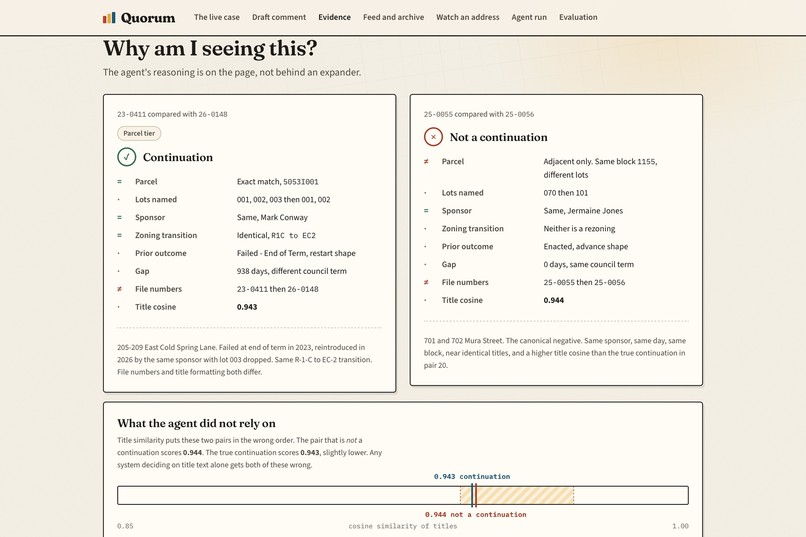Click 'Identical, R1C to EC2' value
Screen dimensions: 806x537
pyautogui.click(x=276, y=235)
